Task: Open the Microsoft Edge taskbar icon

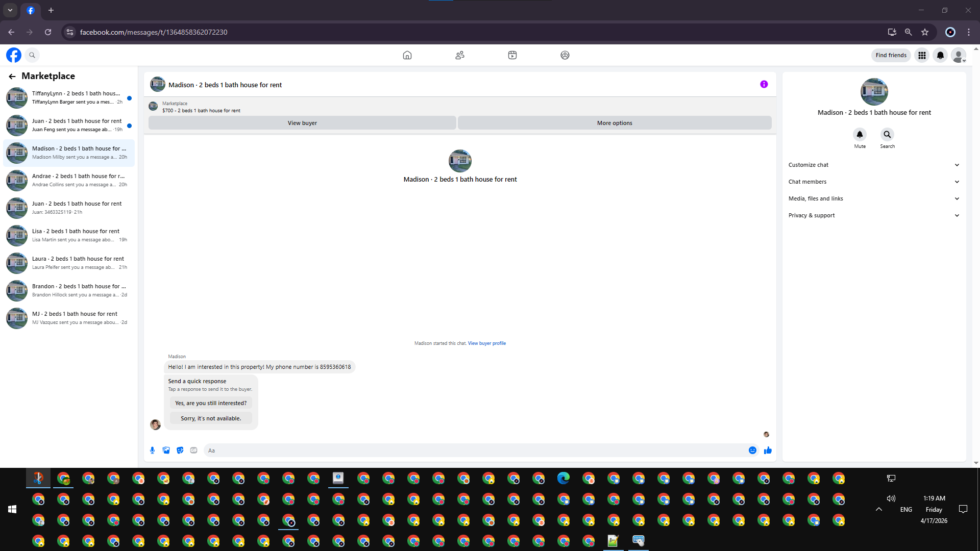Action: 563,479
